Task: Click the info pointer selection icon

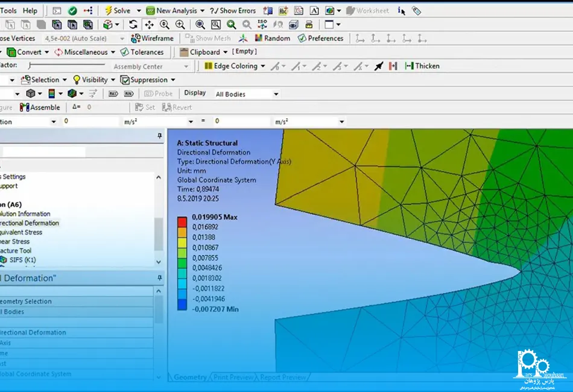Action: pyautogui.click(x=401, y=11)
